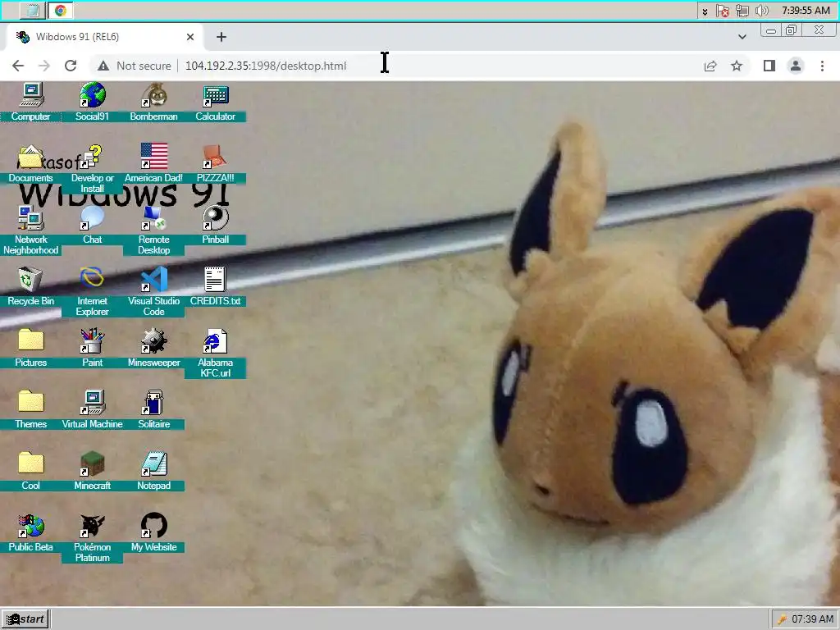Open the Solitaire card game icon
Viewport: 840px width, 630px height.
click(153, 410)
